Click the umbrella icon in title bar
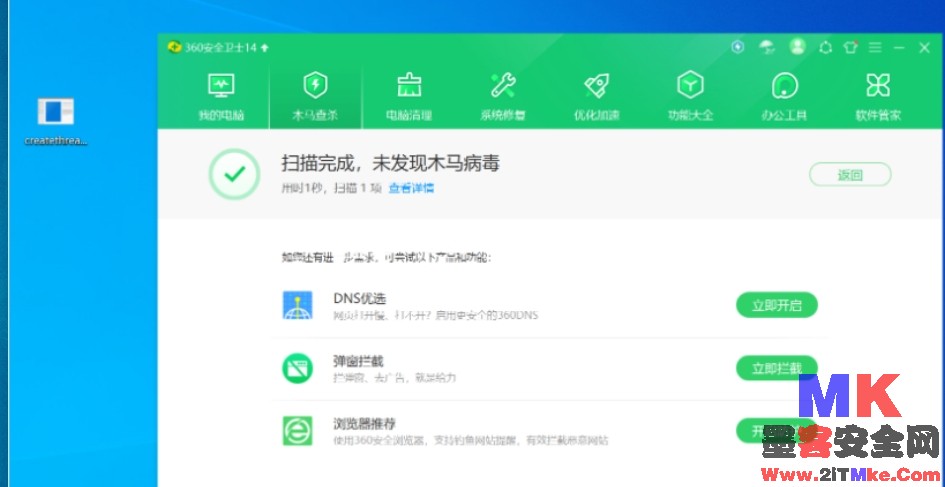The height and width of the screenshot is (487, 945). (x=767, y=47)
